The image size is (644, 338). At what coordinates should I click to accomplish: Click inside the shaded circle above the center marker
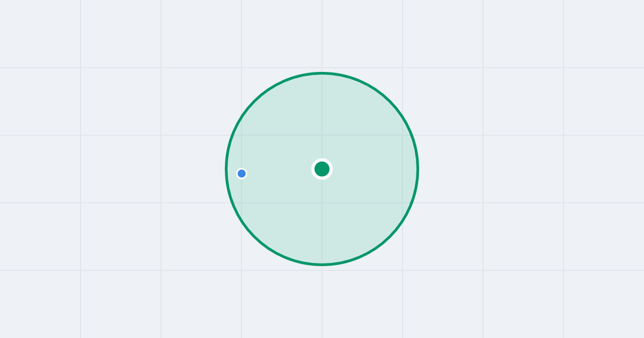click(322, 118)
